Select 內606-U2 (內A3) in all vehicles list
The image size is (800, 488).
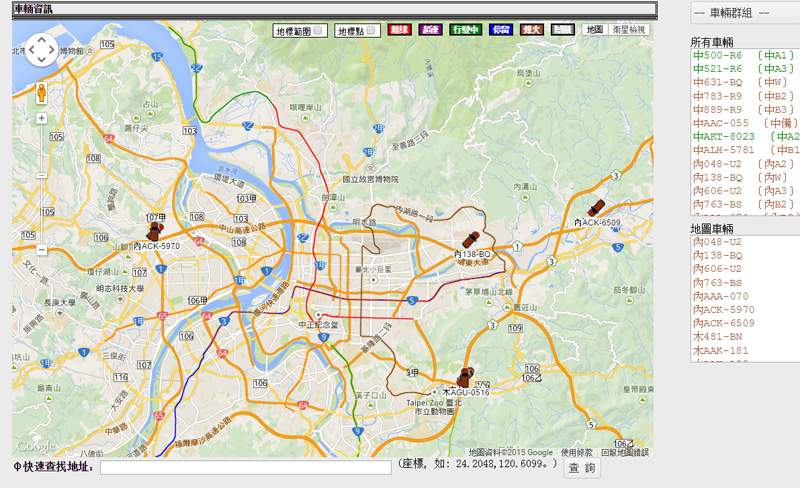744,191
